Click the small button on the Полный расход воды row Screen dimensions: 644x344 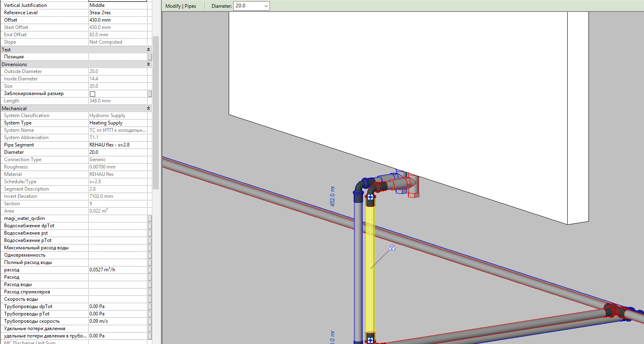[150, 262]
